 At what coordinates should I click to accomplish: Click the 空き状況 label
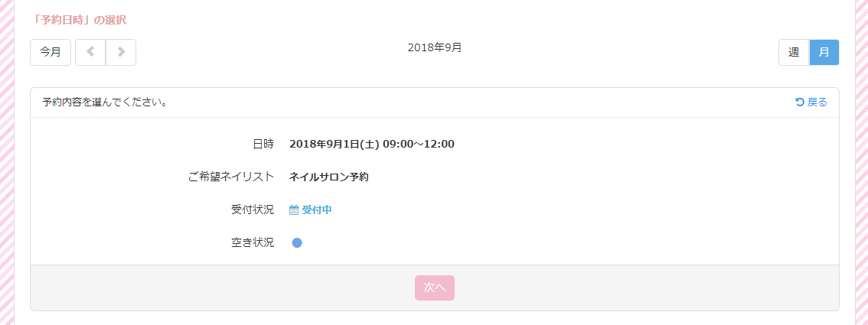253,243
